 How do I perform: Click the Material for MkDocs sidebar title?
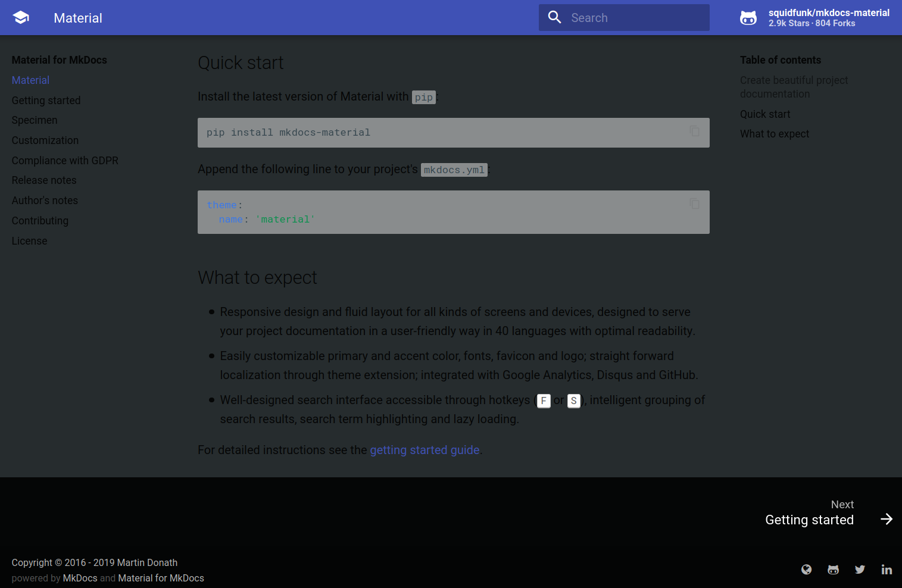[60, 60]
